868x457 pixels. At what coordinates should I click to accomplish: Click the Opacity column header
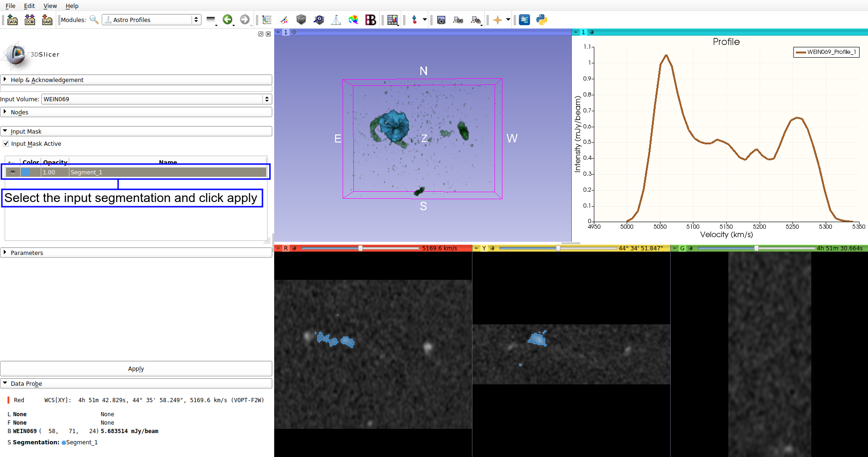point(55,162)
